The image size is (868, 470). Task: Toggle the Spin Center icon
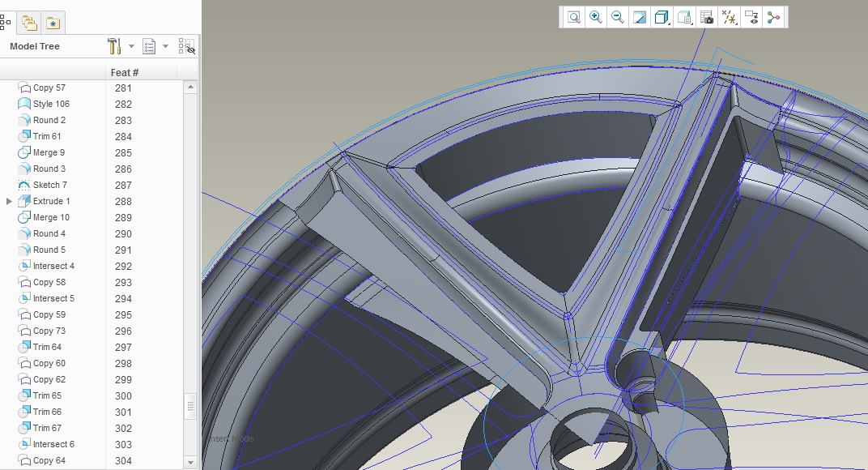pos(774,17)
